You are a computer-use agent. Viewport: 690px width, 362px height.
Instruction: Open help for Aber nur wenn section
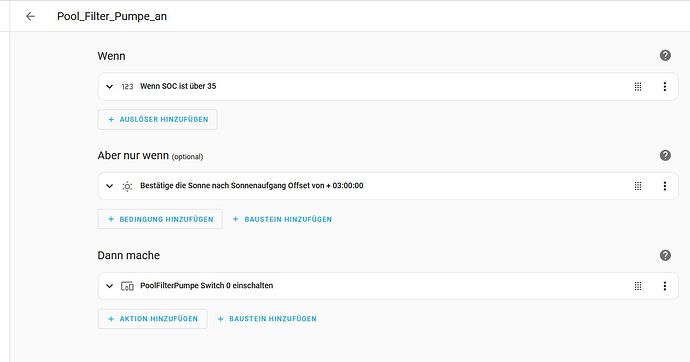[665, 155]
